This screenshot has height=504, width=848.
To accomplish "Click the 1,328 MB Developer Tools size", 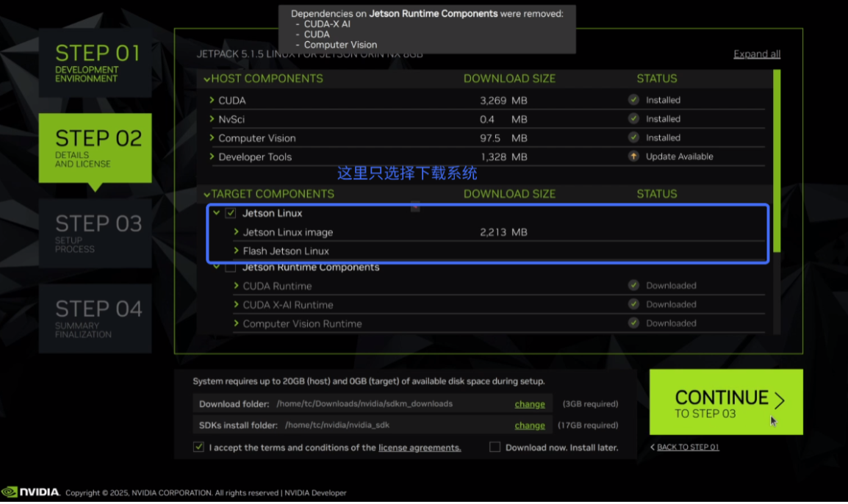I will [503, 156].
